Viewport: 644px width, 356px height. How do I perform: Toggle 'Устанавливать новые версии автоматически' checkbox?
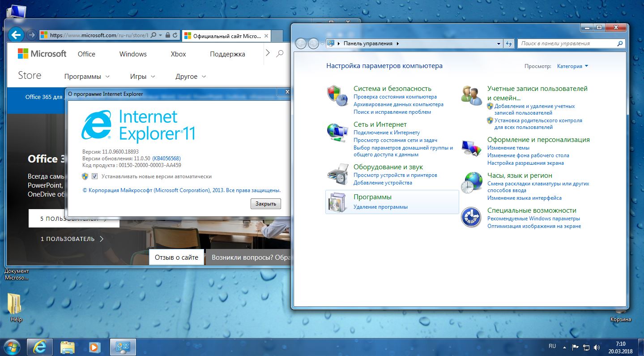coord(94,176)
